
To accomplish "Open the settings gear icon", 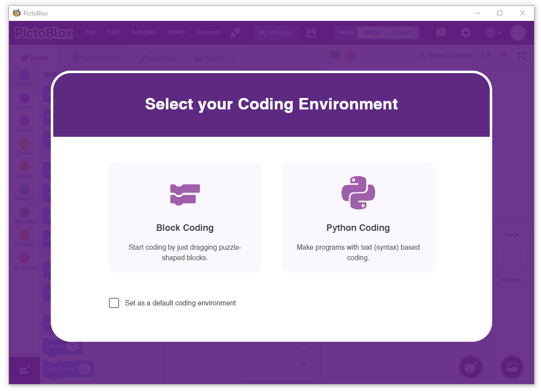I will tap(466, 33).
